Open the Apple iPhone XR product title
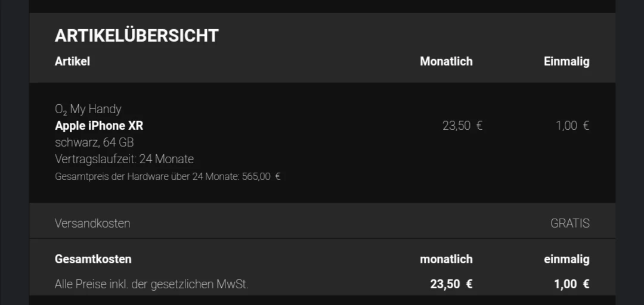Viewport: 644px width, 305px height. tap(99, 126)
